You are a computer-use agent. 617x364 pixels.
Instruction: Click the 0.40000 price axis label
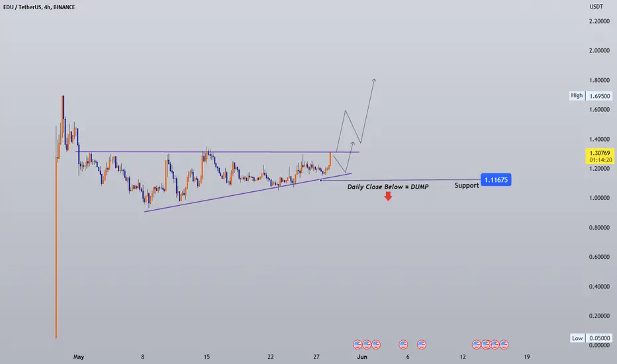pos(599,287)
